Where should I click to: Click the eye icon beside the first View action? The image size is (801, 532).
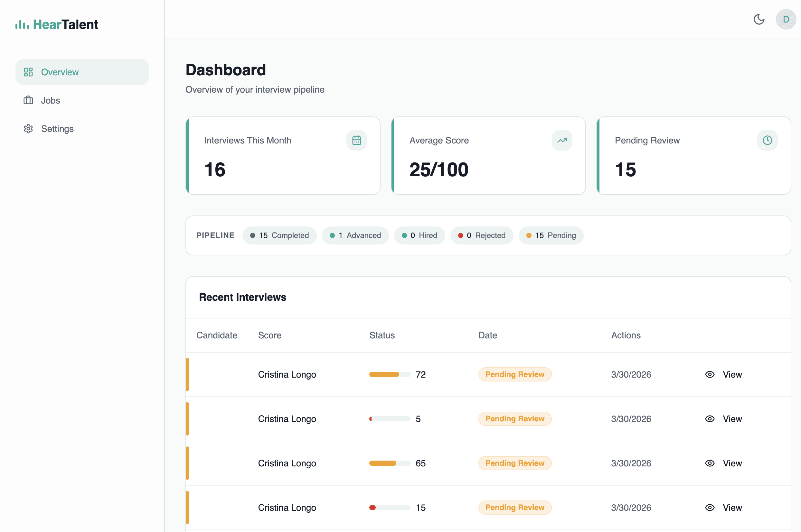click(x=710, y=374)
